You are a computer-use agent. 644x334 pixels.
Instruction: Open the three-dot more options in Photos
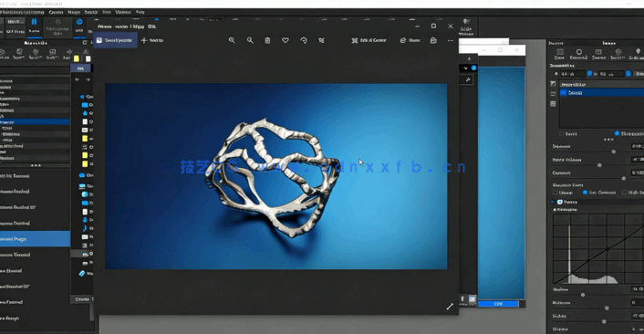(451, 40)
